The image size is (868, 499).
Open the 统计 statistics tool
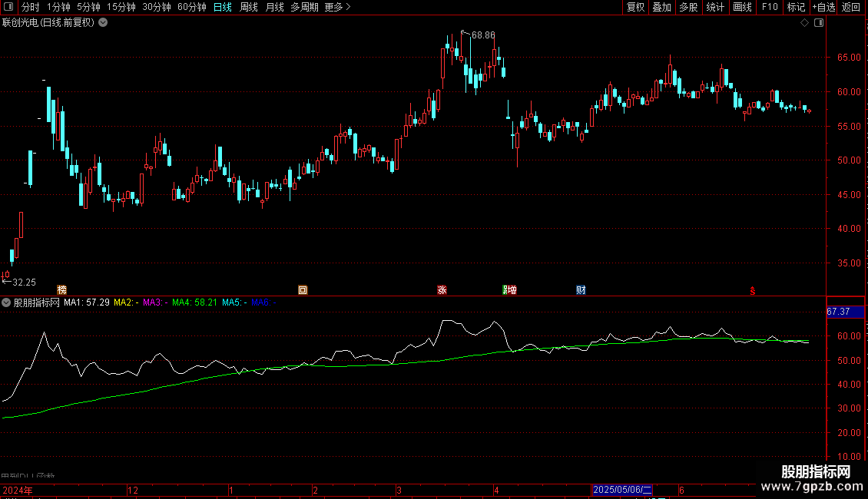click(715, 7)
